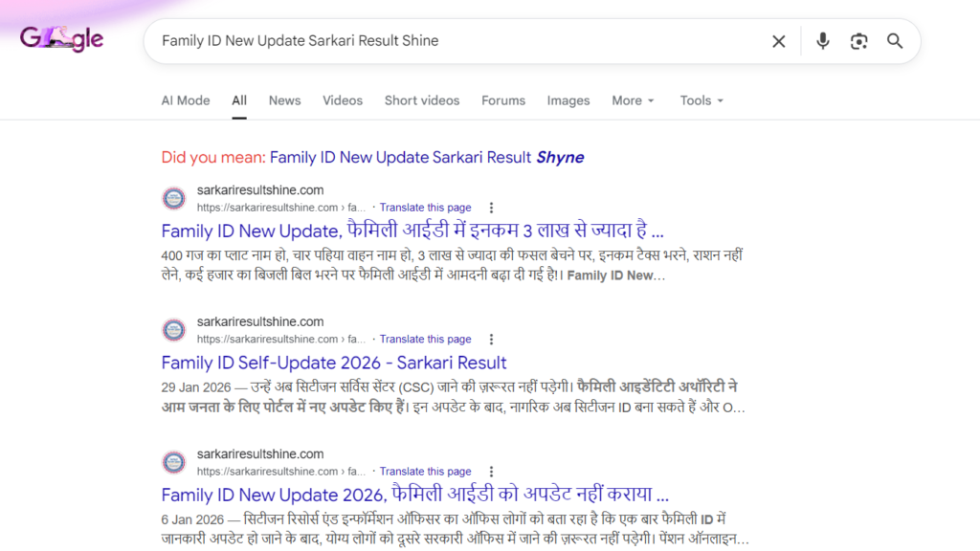Open three-dot menu of first result
This screenshot has height=551, width=980.
pos(491,208)
